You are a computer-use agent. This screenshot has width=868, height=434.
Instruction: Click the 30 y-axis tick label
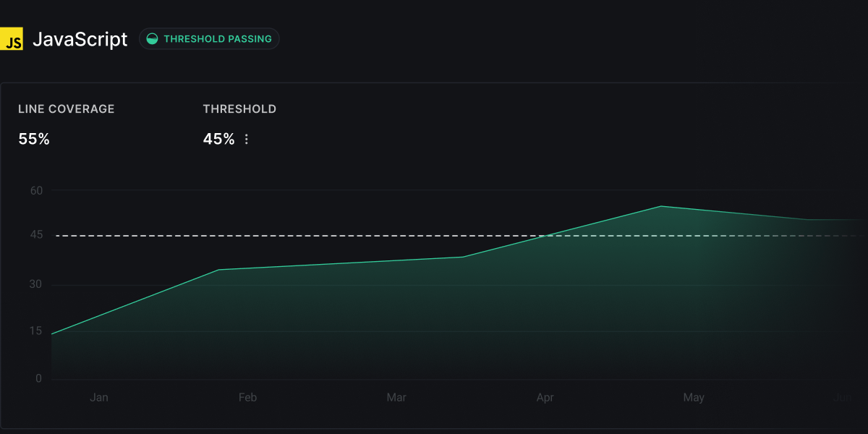click(36, 284)
